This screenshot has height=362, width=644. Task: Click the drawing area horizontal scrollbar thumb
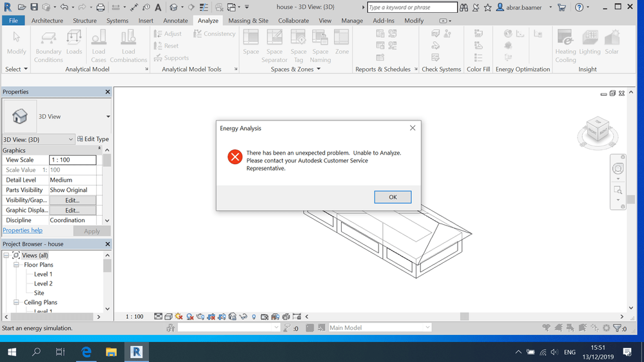[464, 316]
